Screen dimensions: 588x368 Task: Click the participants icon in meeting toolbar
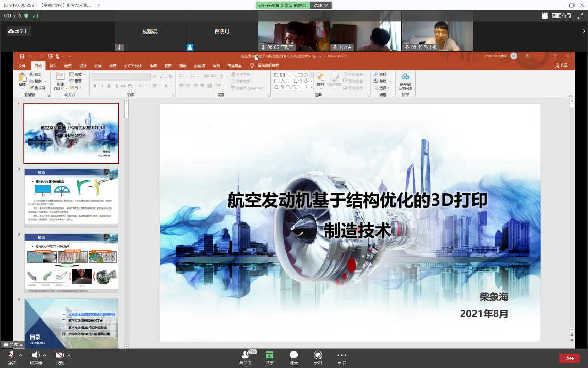pyautogui.click(x=246, y=355)
